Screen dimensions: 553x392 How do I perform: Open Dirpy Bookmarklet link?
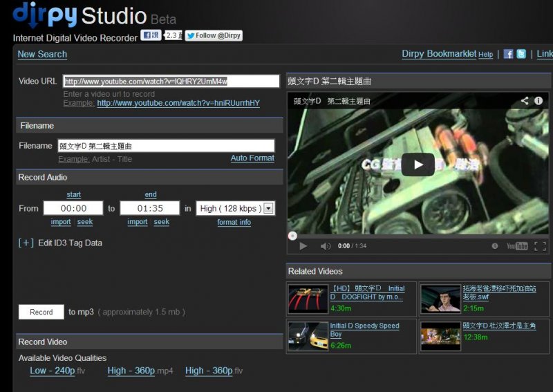pos(439,54)
